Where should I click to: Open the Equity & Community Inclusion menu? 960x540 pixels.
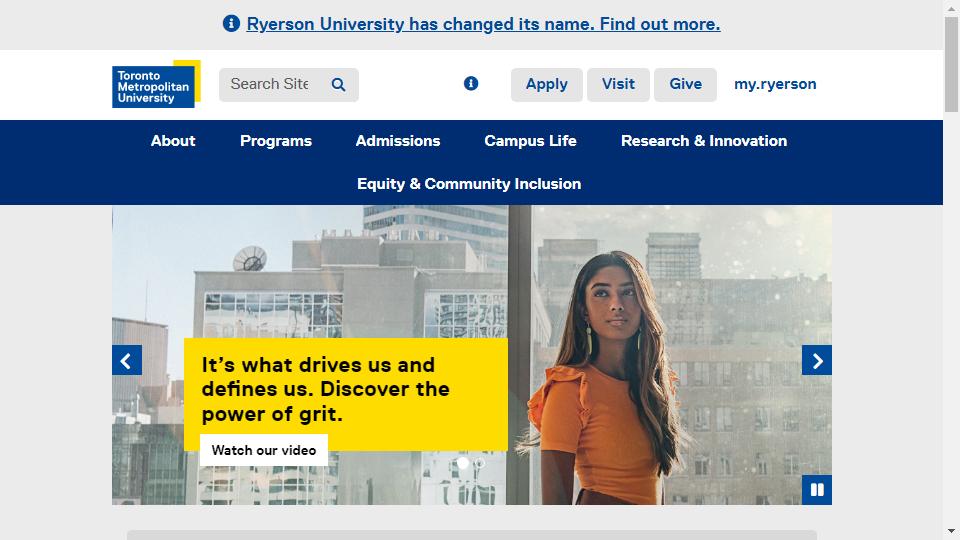[469, 184]
